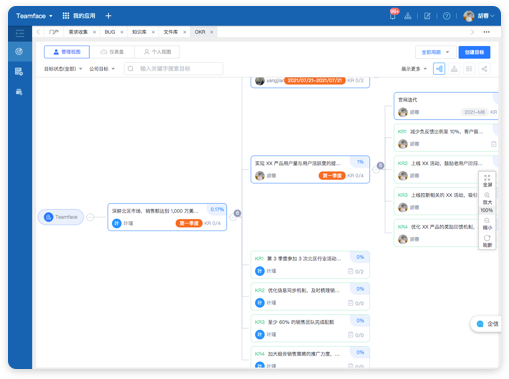
Task: Open the 1,000 万 sales objective card
Action: (167, 217)
